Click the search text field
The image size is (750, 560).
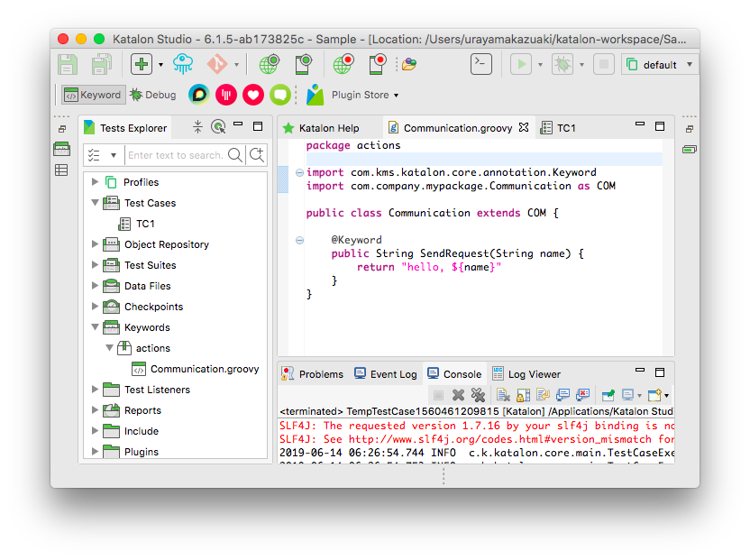coord(176,155)
